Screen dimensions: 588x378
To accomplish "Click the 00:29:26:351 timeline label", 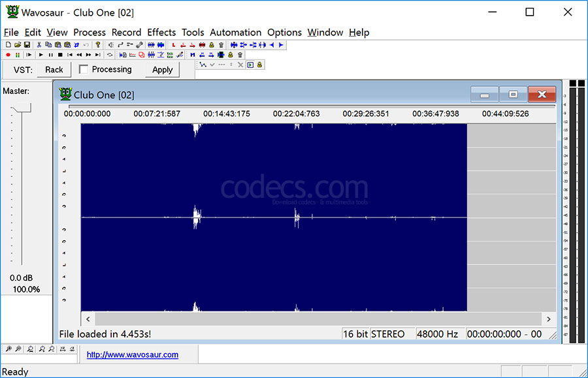I will (366, 114).
